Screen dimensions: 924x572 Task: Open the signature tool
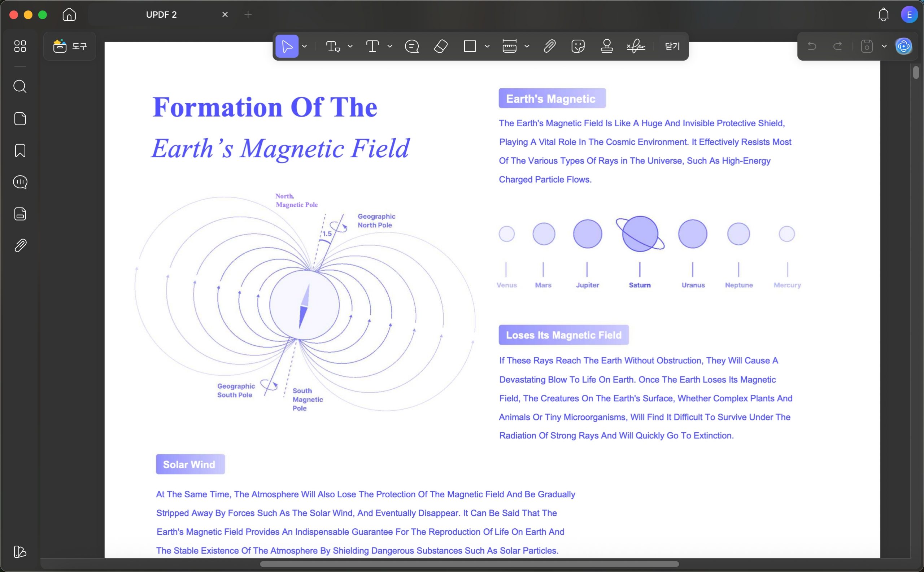point(636,46)
